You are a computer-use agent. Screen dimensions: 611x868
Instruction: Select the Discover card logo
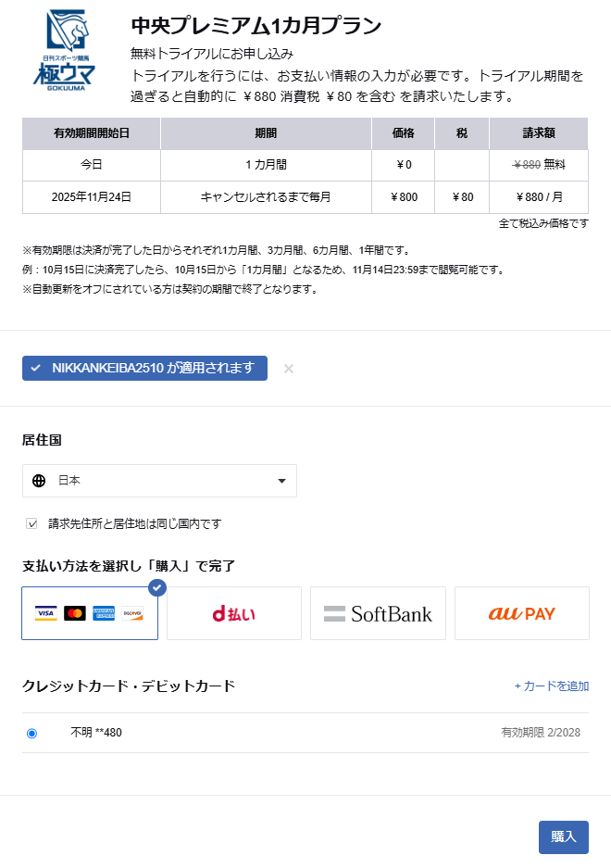[132, 613]
